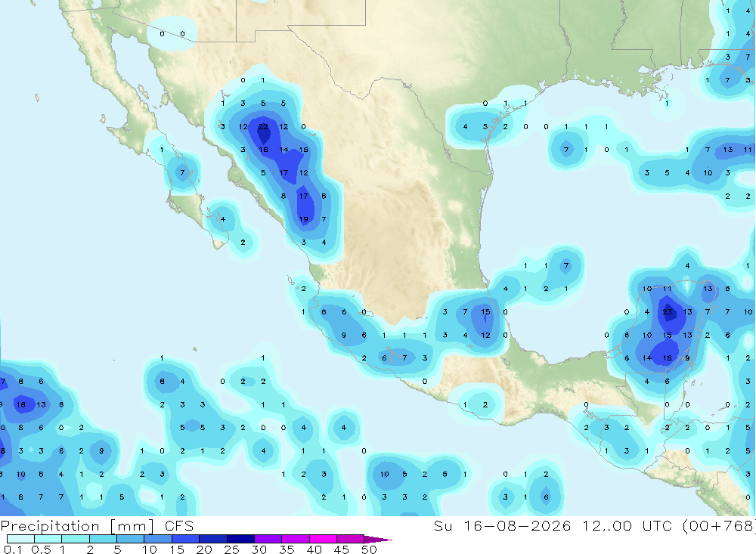Click the legend scale label '50' below colorbar

point(369,549)
